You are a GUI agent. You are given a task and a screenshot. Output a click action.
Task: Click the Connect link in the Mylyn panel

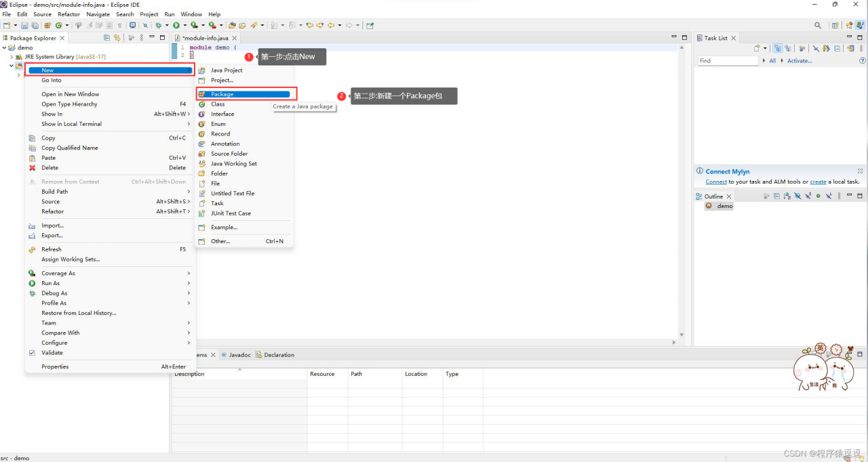pos(715,182)
